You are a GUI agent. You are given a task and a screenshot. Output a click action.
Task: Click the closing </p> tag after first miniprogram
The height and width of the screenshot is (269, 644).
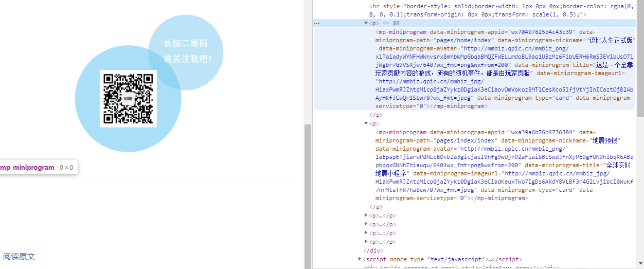376,115
